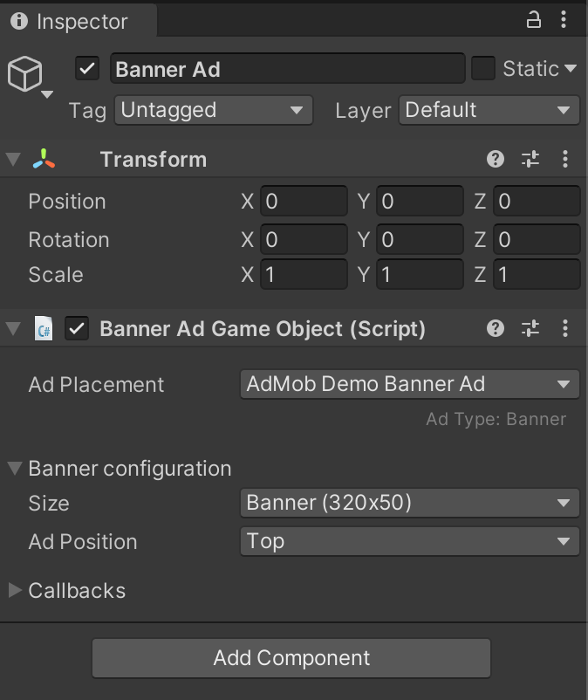The image size is (588, 700).
Task: Disable the Banner Ad Game Object script checkbox
Action: [78, 329]
